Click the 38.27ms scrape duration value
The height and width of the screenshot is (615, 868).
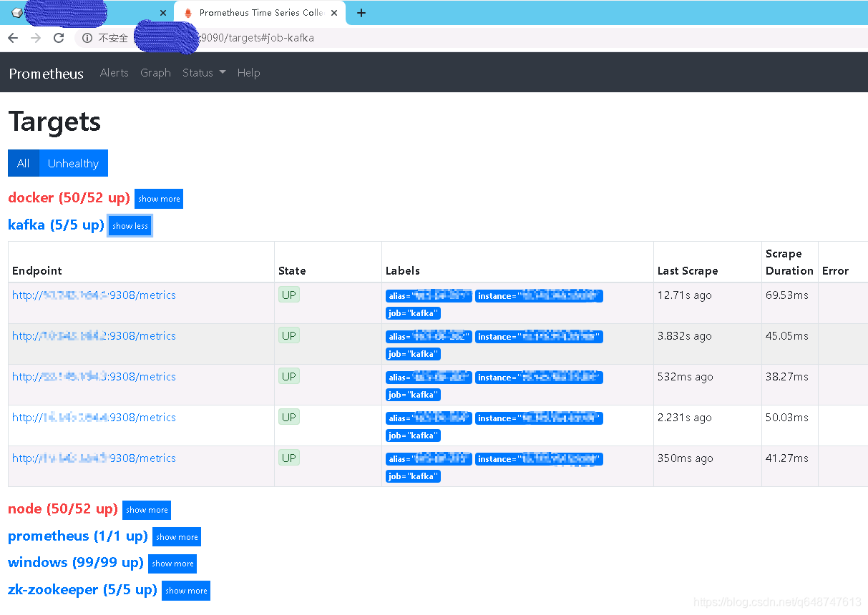click(x=787, y=377)
